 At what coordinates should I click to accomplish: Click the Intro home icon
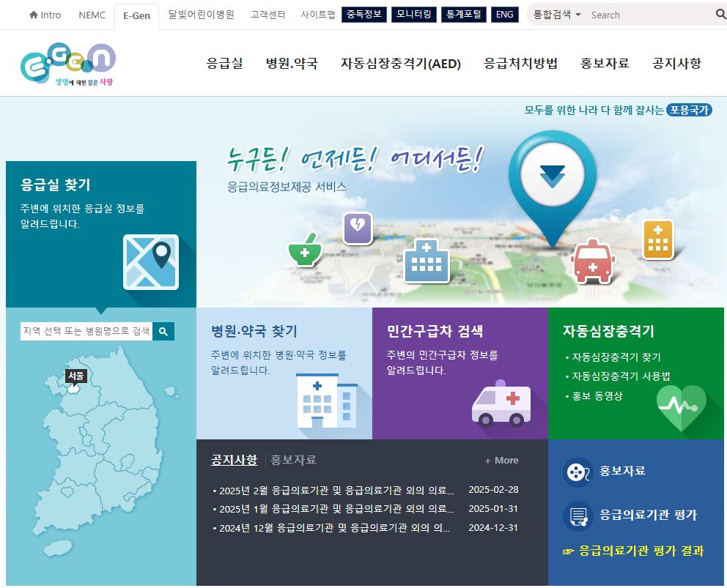(x=34, y=15)
